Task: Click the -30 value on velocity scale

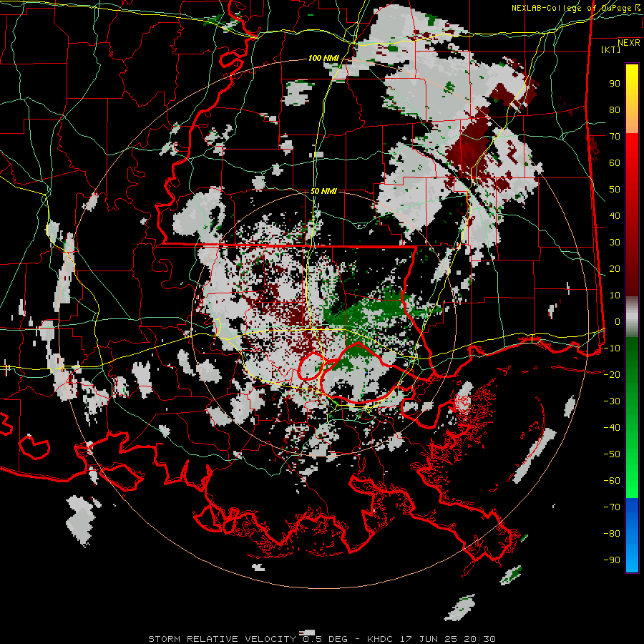Action: click(612, 401)
